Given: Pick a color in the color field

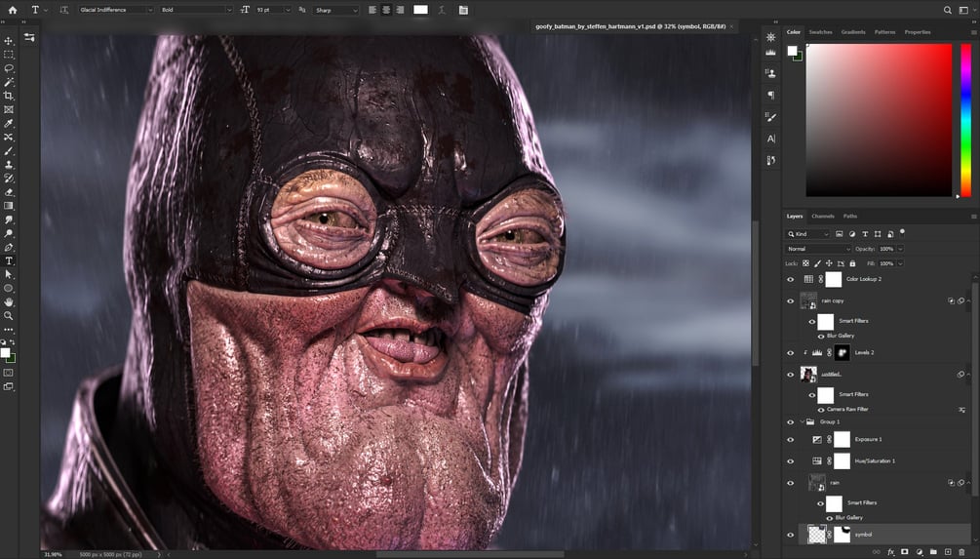Looking at the screenshot, I should (x=879, y=120).
